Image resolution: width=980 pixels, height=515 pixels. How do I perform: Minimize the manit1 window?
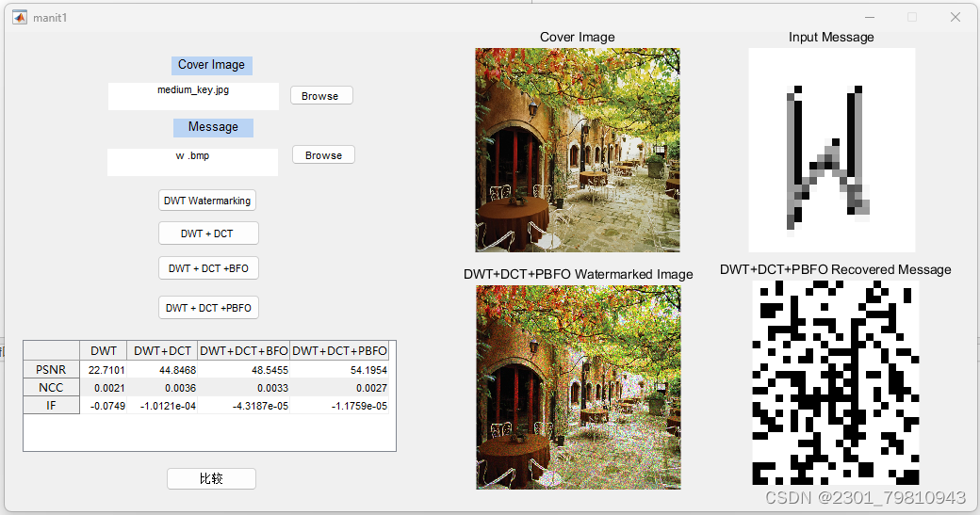[x=870, y=18]
